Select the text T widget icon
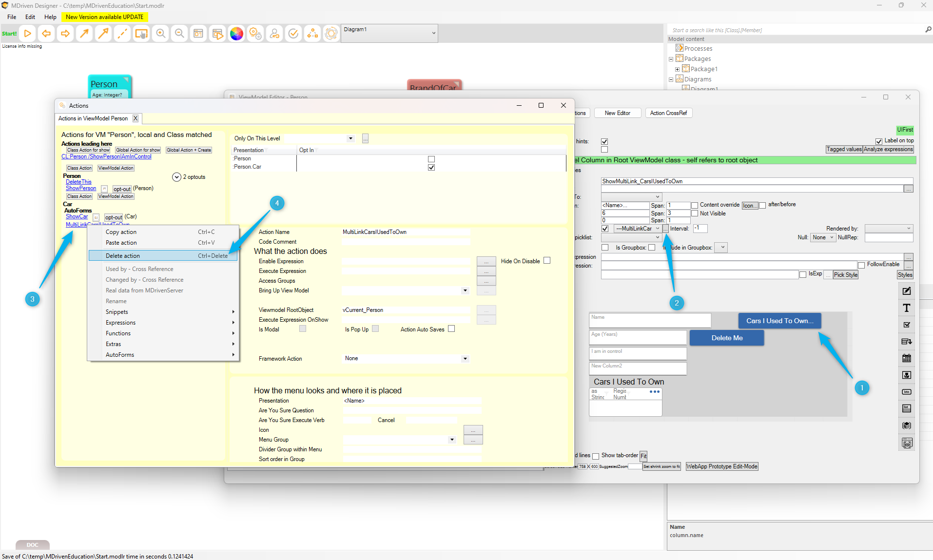The image size is (933, 560). pos(906,308)
